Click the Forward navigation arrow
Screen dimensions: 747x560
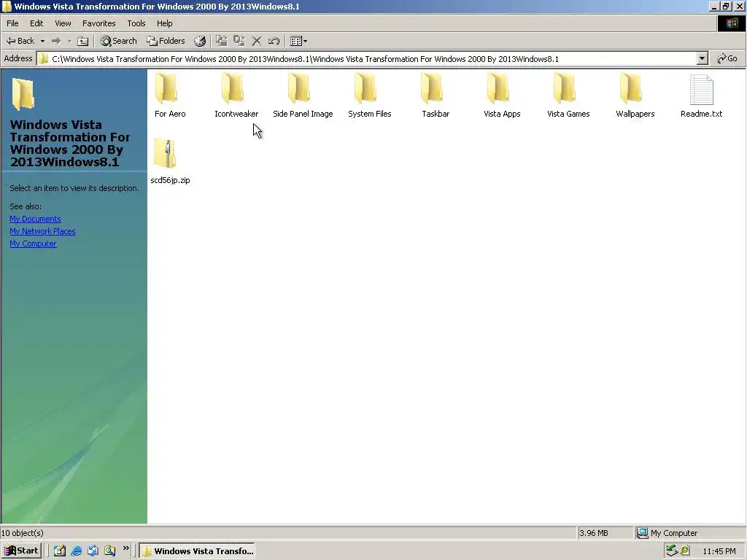click(56, 41)
